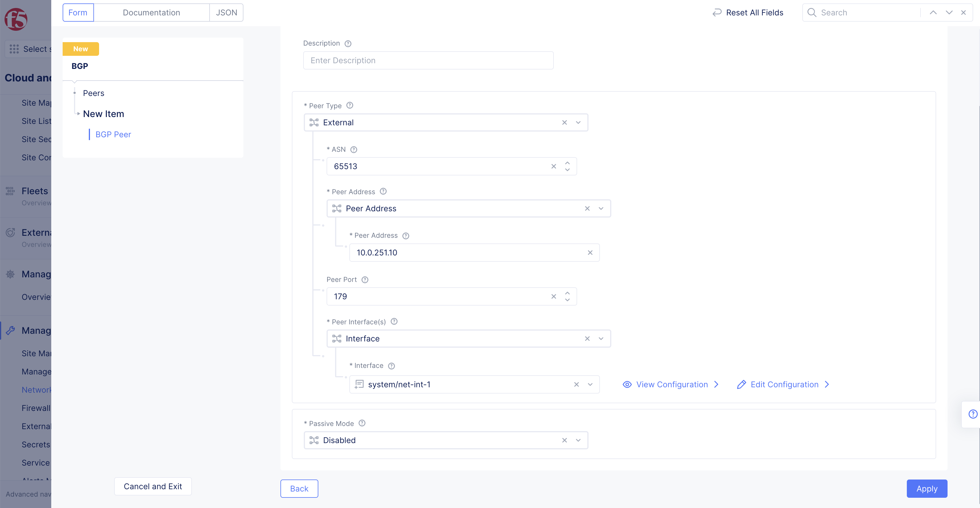Select New Item in the tree
The image size is (980, 508).
103,114
